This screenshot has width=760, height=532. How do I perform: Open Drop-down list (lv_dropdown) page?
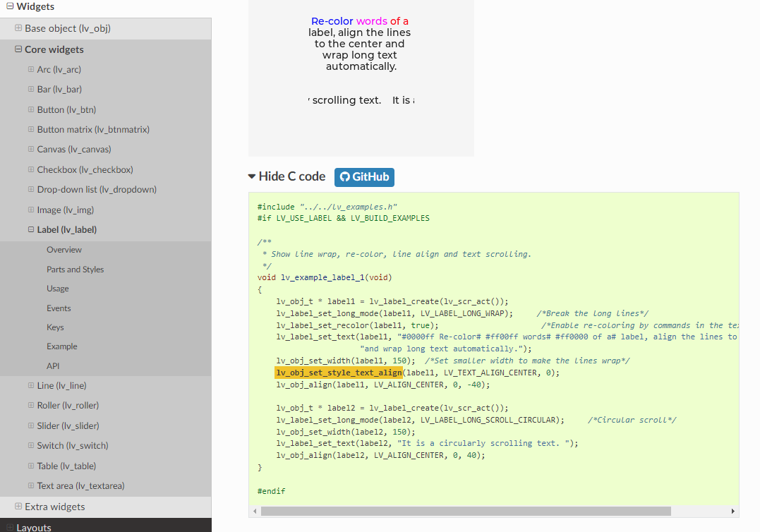(97, 189)
